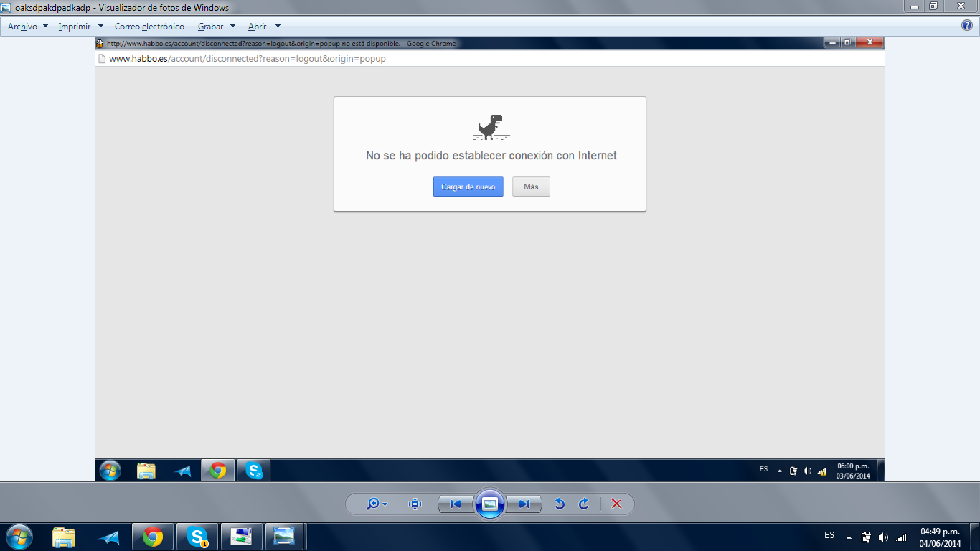This screenshot has width=980, height=551.
Task: Click 'Cargar de nuevo' in the displayed photo
Action: (468, 187)
